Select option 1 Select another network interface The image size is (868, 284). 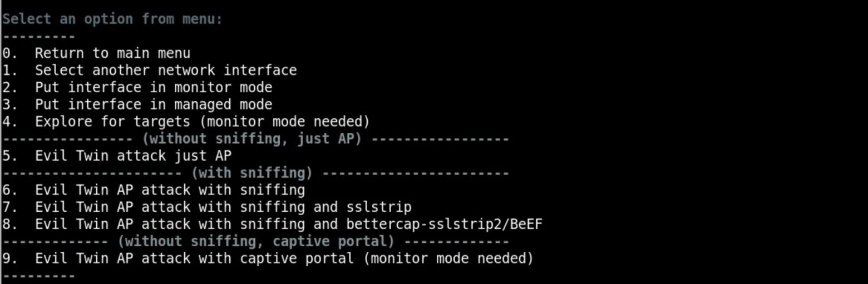click(x=165, y=71)
